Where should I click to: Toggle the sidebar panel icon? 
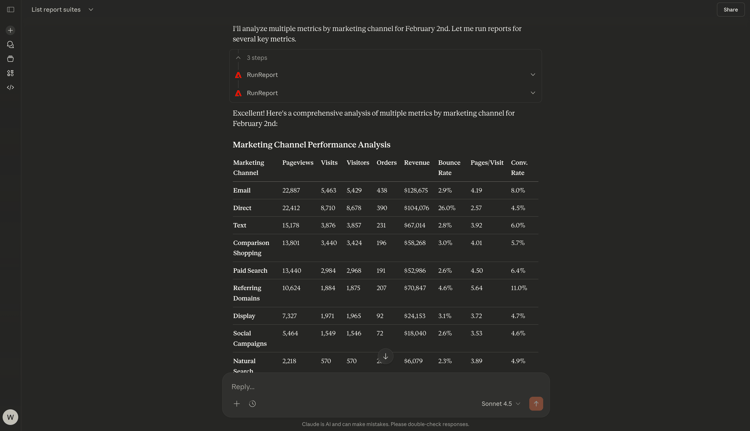tap(11, 10)
